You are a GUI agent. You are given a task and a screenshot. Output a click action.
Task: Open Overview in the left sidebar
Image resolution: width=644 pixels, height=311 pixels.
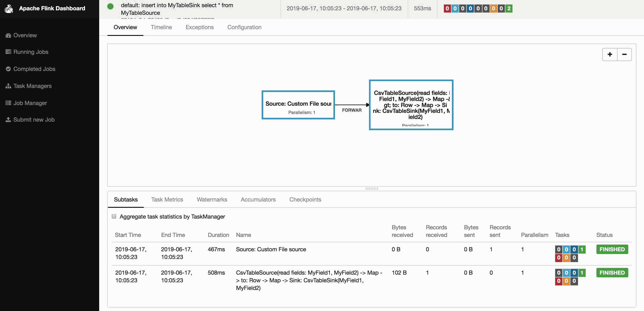point(25,35)
